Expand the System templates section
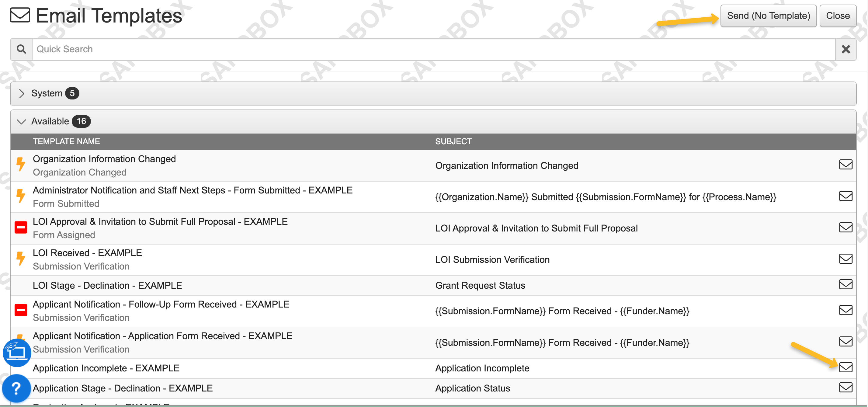This screenshot has height=407, width=868. pos(22,94)
